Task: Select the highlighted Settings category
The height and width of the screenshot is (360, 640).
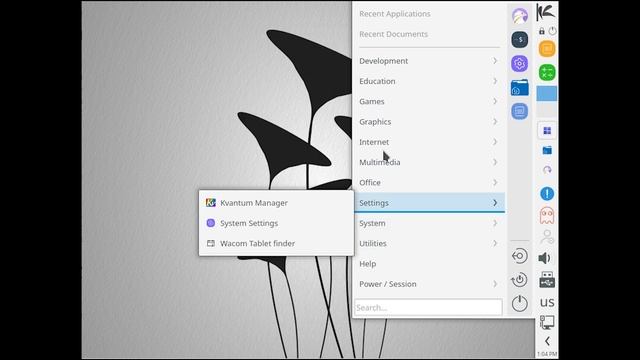Action: click(x=429, y=203)
